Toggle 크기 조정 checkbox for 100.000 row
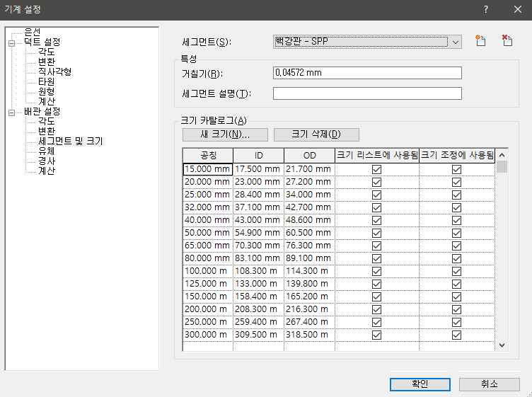Viewport: 532px width, 397px height. (457, 271)
